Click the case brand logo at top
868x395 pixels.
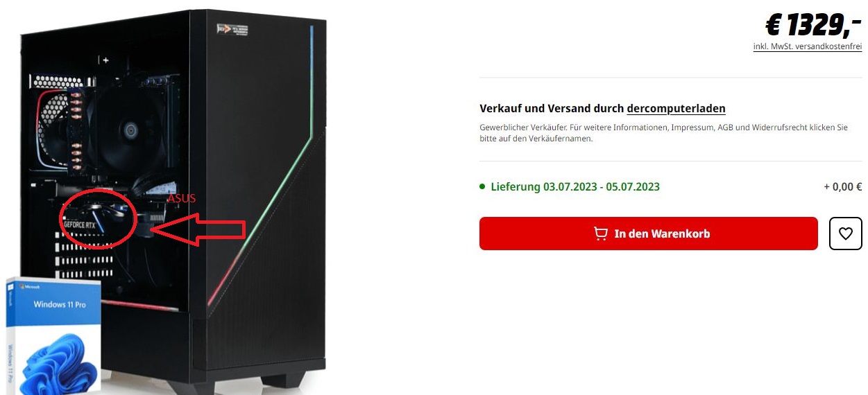coord(232,30)
